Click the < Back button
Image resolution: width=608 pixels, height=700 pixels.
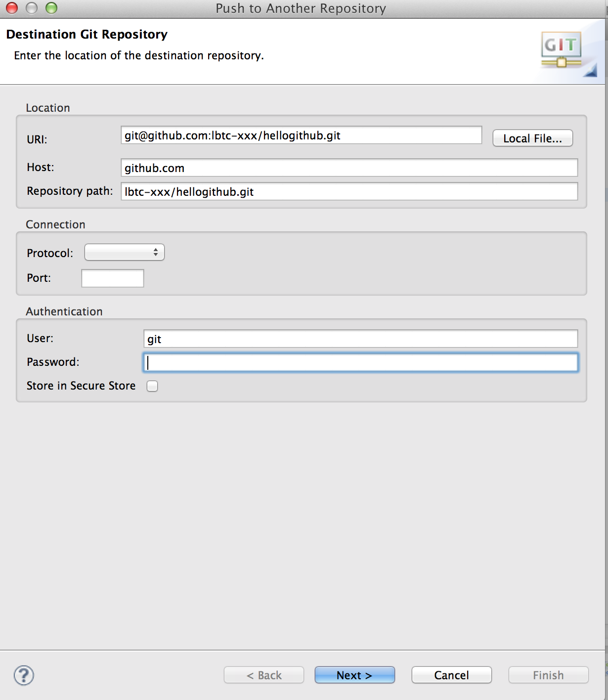click(x=264, y=675)
